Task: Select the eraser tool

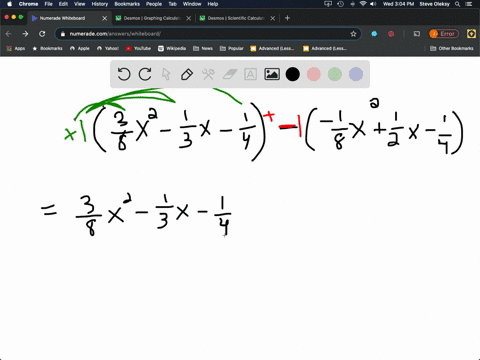Action: (x=229, y=74)
